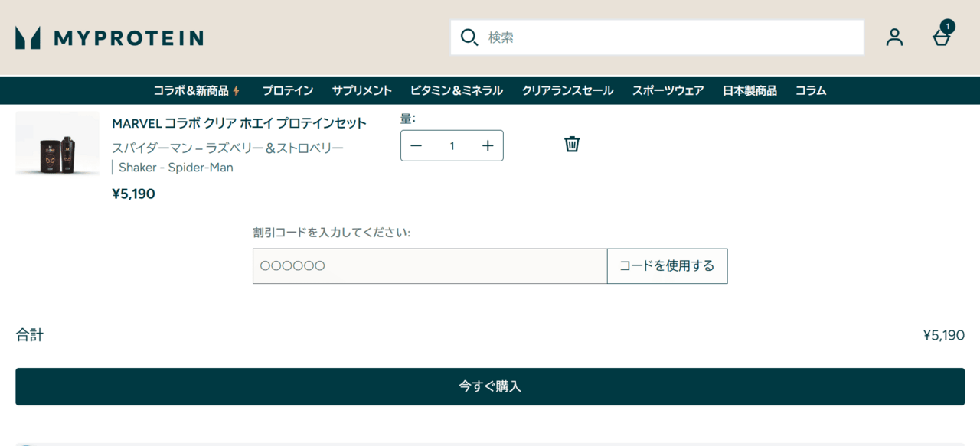Click the MARVEL protein set product thumbnail
980x446 pixels.
coord(57,144)
